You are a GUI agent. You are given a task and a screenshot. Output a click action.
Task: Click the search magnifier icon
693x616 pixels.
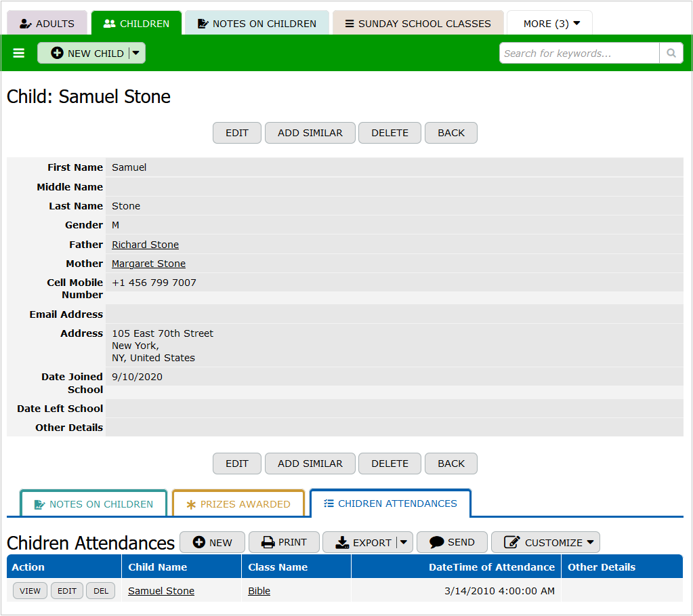(x=671, y=53)
